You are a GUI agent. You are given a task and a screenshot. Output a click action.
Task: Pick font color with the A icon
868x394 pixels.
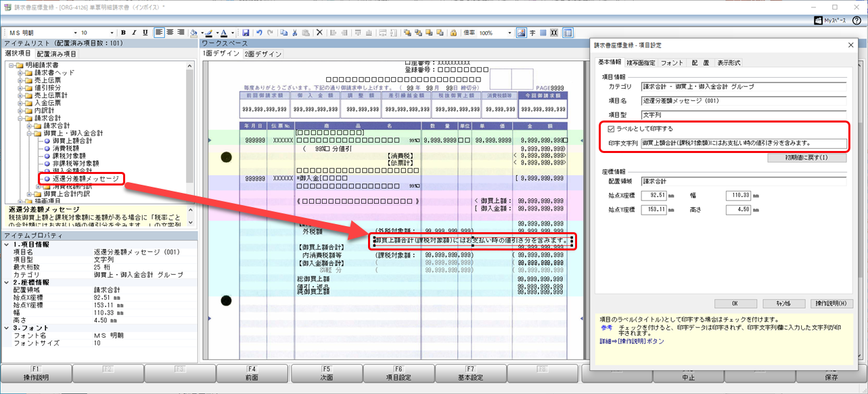tap(223, 32)
